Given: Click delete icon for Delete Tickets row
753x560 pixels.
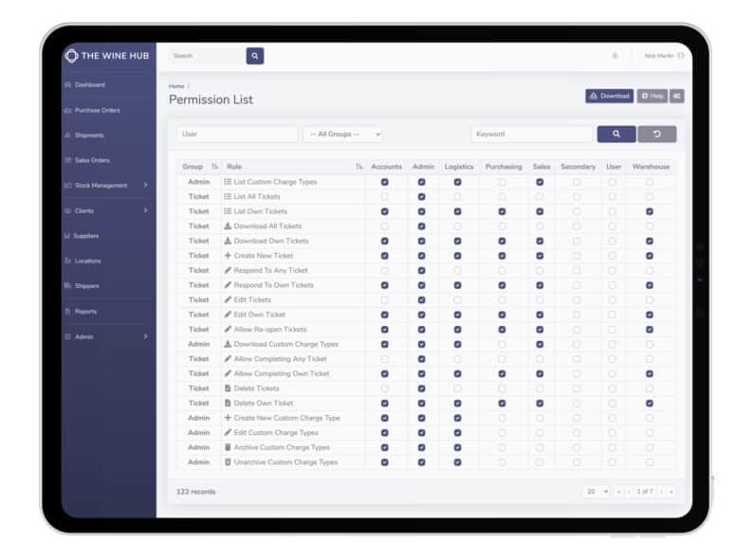Looking at the screenshot, I should [228, 388].
